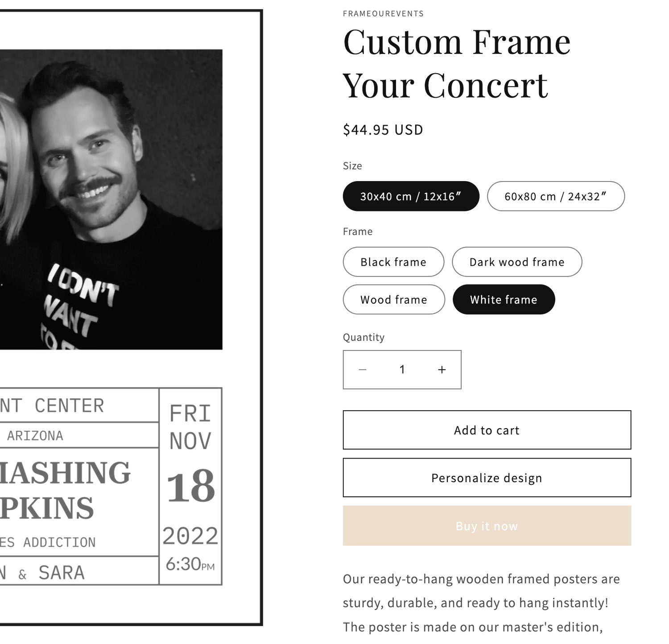Choose the Wood frame option
The height and width of the screenshot is (644, 669).
tap(393, 300)
